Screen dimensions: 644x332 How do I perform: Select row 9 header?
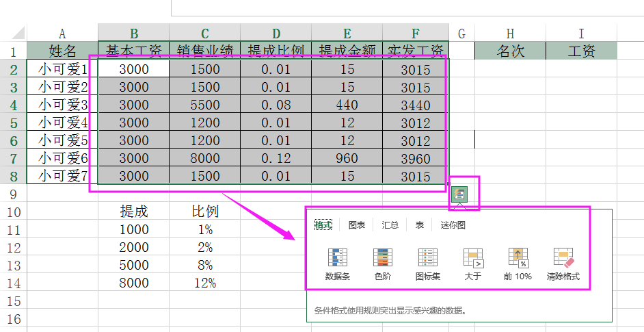14,194
